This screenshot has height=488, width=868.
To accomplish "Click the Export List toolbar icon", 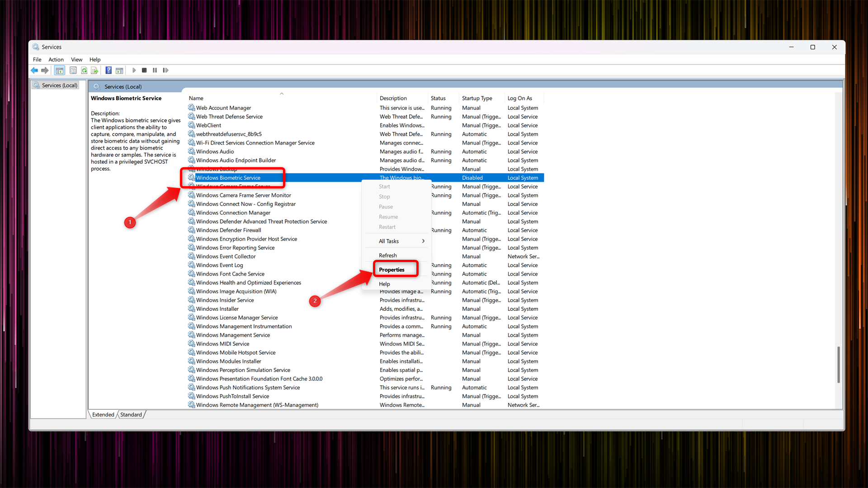I will click(94, 70).
